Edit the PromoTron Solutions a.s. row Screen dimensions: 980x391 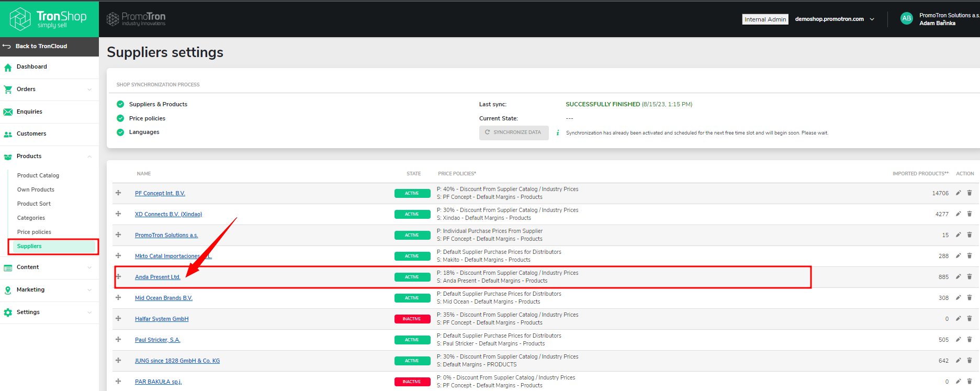(x=958, y=235)
